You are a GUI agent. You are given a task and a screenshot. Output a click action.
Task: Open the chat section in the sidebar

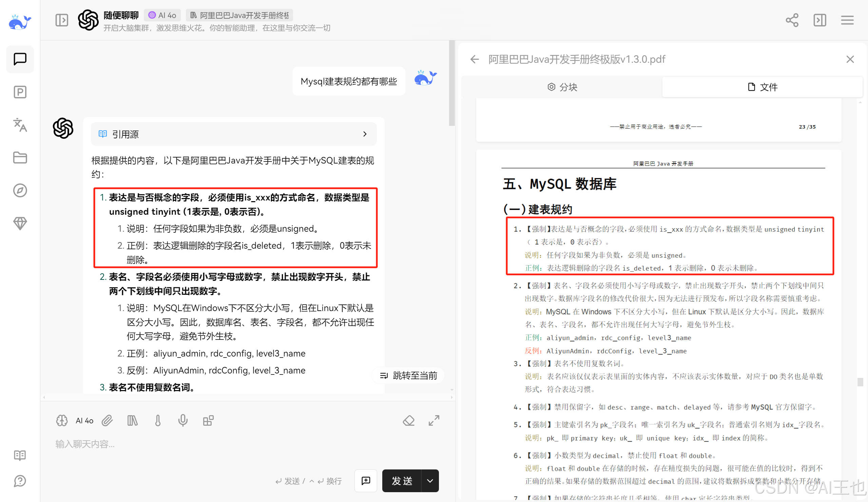coord(20,59)
